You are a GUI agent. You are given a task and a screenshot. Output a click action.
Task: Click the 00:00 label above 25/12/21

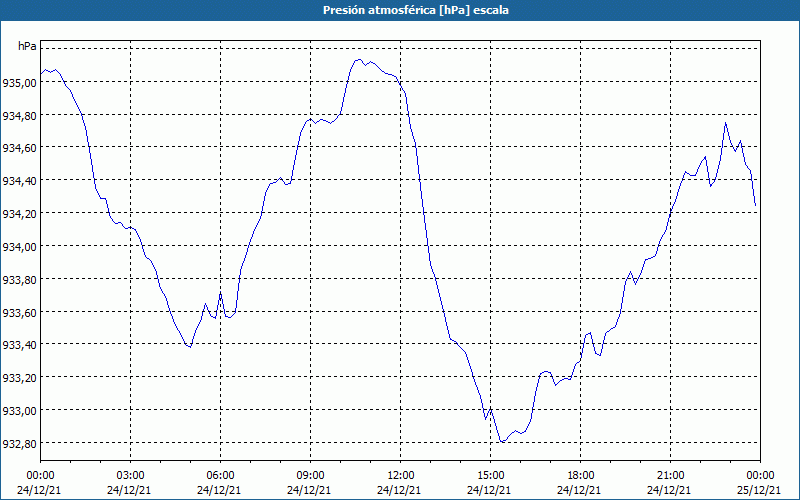pos(760,476)
